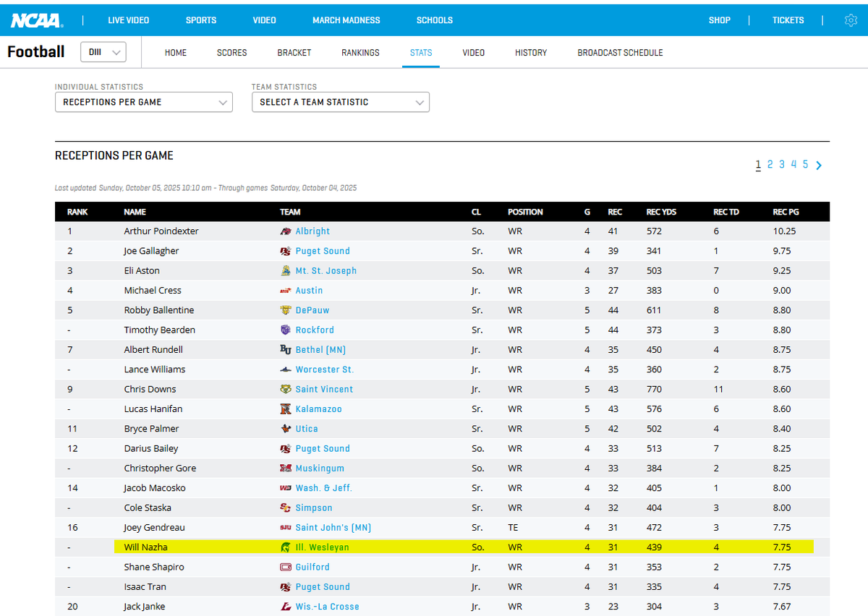Image resolution: width=868 pixels, height=616 pixels.
Task: Switch to the Scores tab
Action: click(232, 53)
